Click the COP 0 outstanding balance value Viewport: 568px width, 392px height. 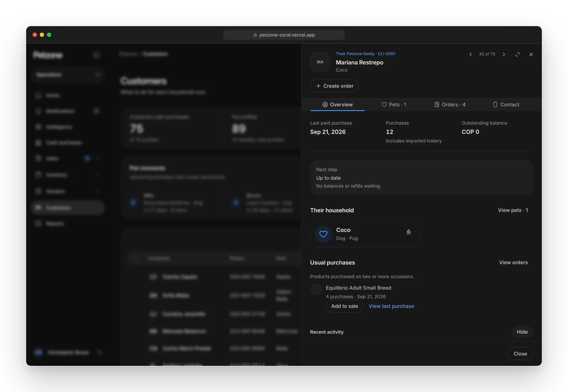click(x=470, y=132)
